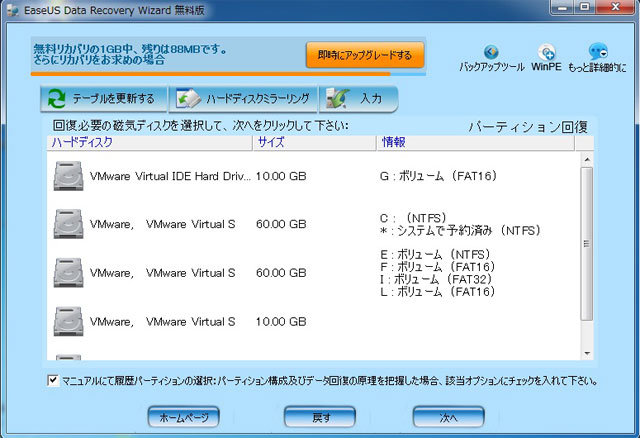Select disk icon of 10.00 GB VMware Virtual S
Image resolution: width=640 pixels, height=438 pixels.
[68, 322]
